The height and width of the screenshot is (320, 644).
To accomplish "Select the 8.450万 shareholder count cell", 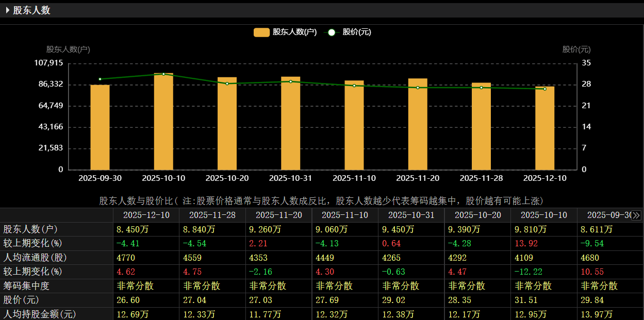I will click(x=130, y=229).
